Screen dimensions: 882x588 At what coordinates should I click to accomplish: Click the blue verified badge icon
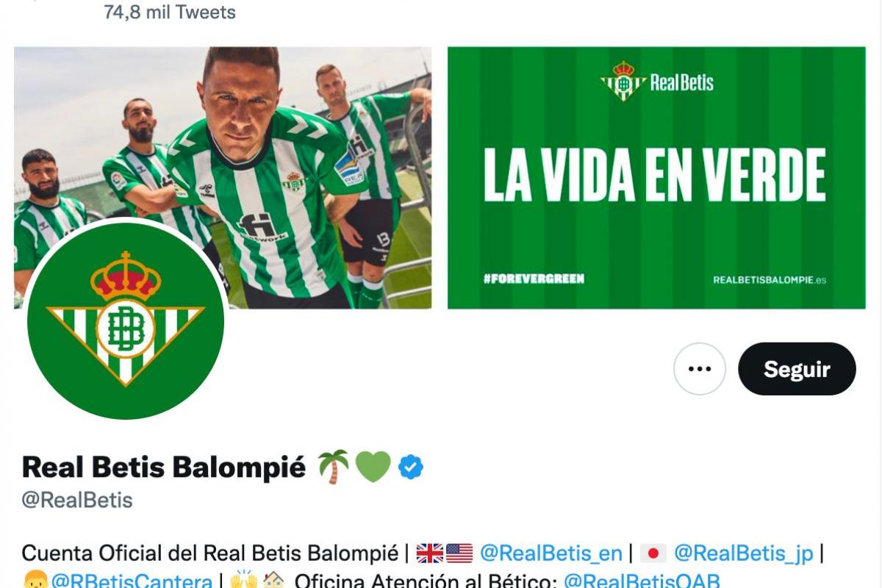[411, 467]
